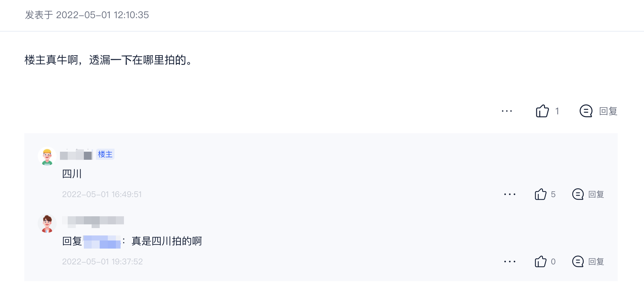Click the mentioned username in the reply text
The height and width of the screenshot is (296, 644).
102,242
